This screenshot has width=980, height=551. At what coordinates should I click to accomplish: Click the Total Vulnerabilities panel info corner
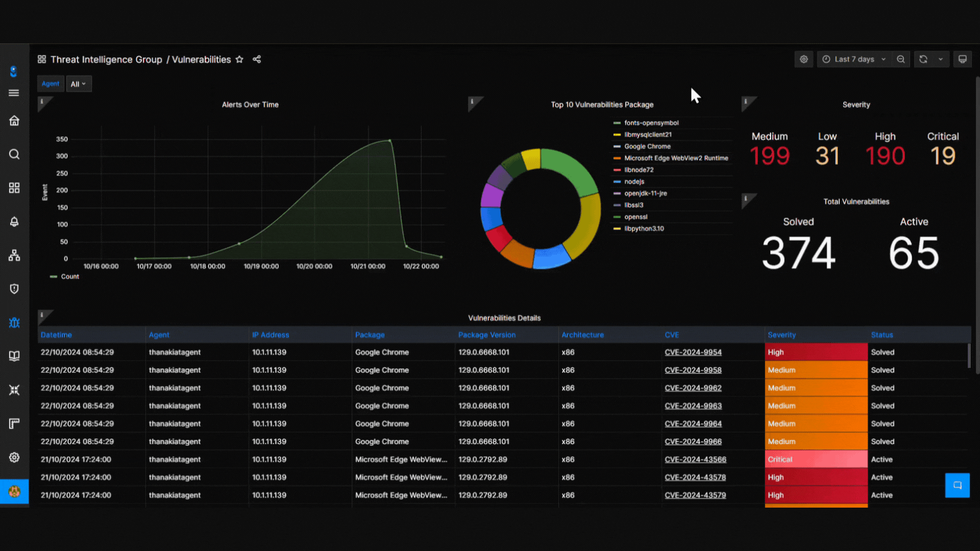pyautogui.click(x=747, y=199)
